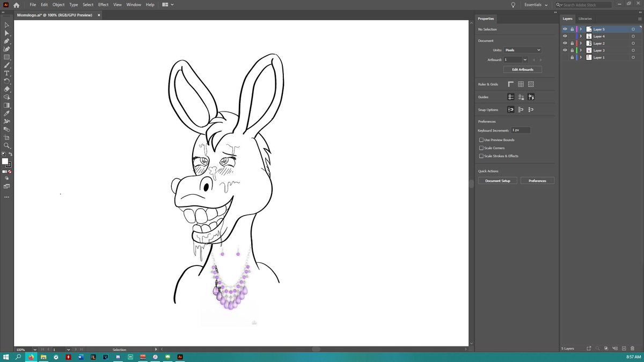Show grid icon in Ruler & Grids
Viewport: 644px width, 362px height.
[x=521, y=84]
